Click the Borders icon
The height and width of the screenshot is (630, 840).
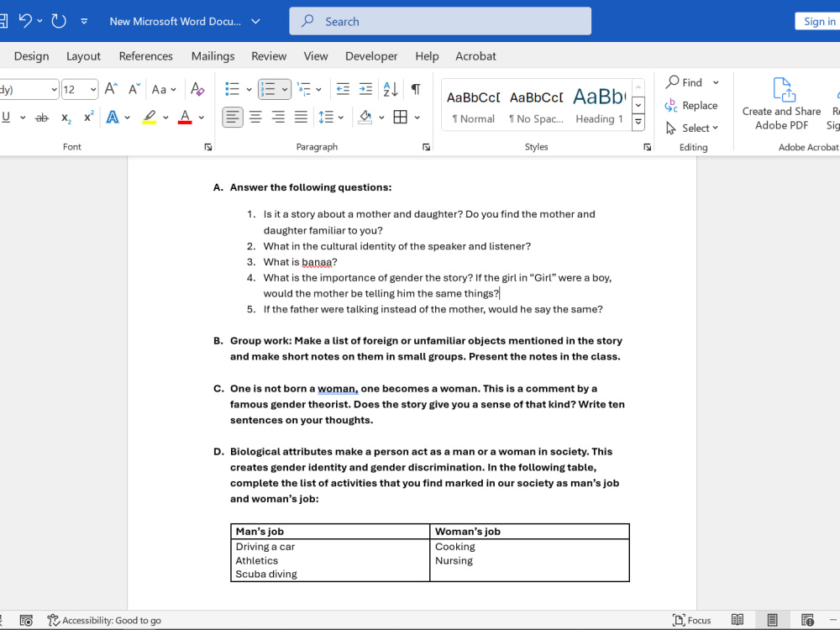tap(400, 117)
